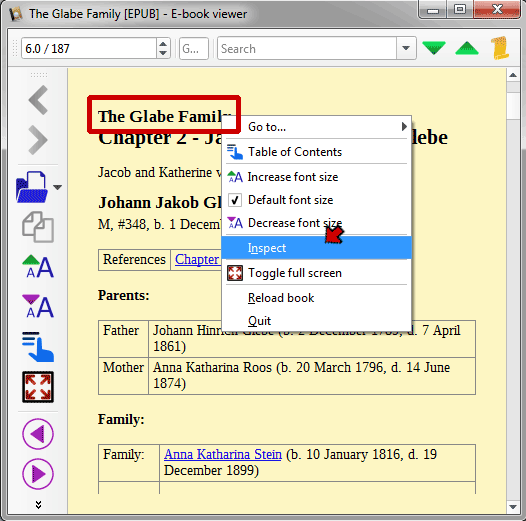The image size is (526, 521).
Task: Click the sidebar full screen toggle icon
Action: pyautogui.click(x=38, y=387)
